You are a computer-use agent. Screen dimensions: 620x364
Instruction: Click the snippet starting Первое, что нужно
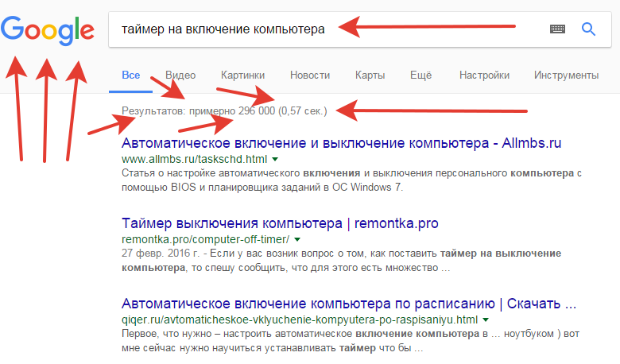351,341
